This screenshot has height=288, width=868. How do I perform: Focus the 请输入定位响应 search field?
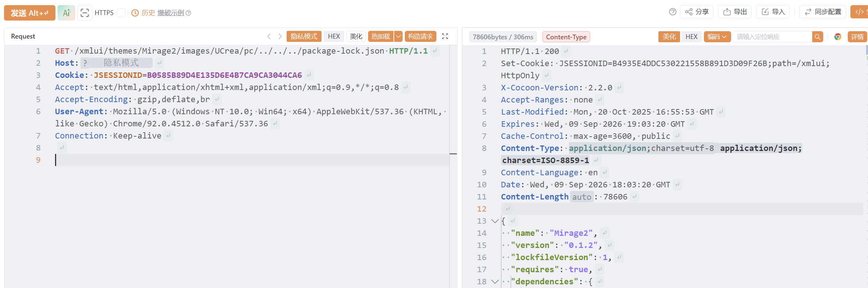[x=772, y=37]
